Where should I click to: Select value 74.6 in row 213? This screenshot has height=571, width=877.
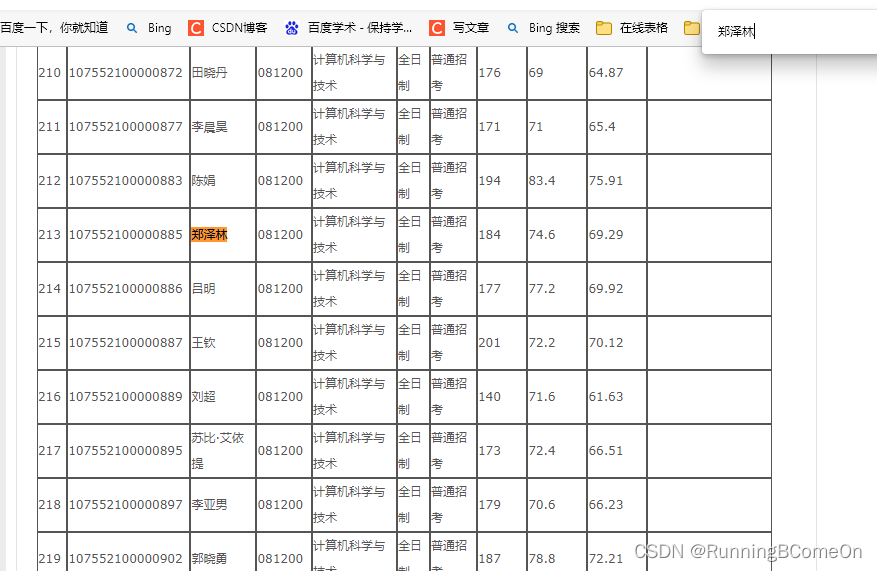542,235
